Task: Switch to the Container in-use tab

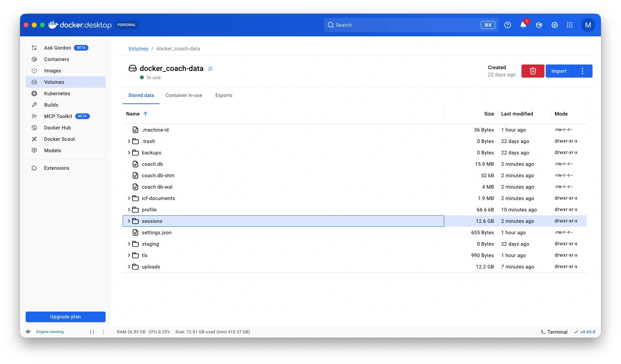Action: click(184, 95)
